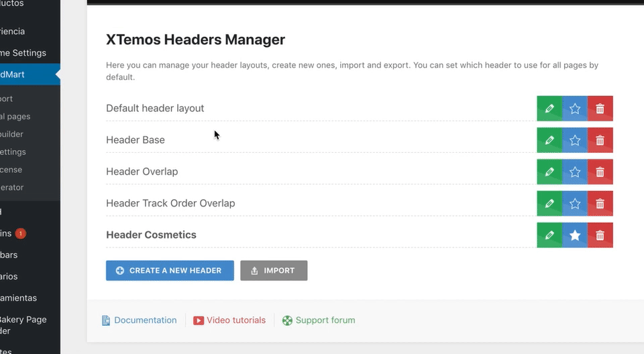Star the Header Overlap as default
This screenshot has width=644, height=354.
(575, 172)
